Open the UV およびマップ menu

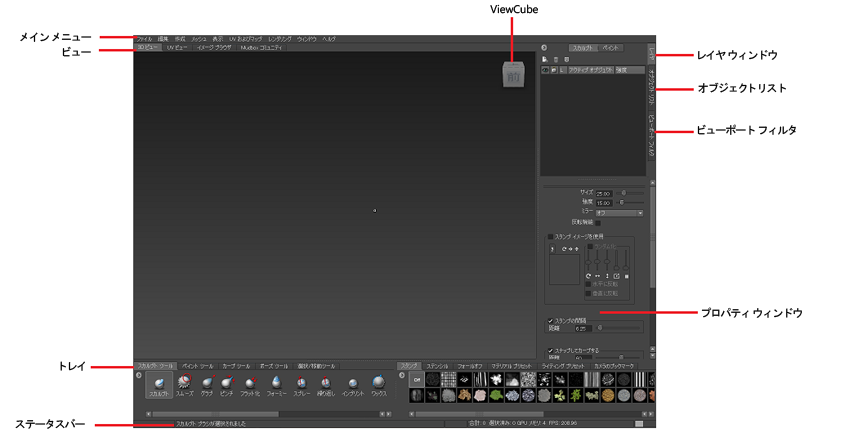tap(246, 40)
